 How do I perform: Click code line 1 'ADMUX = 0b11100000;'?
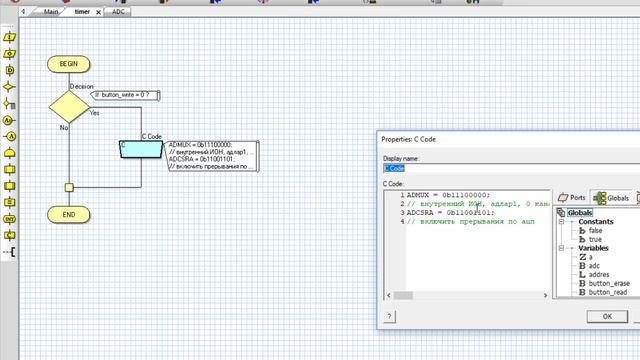pyautogui.click(x=448, y=195)
